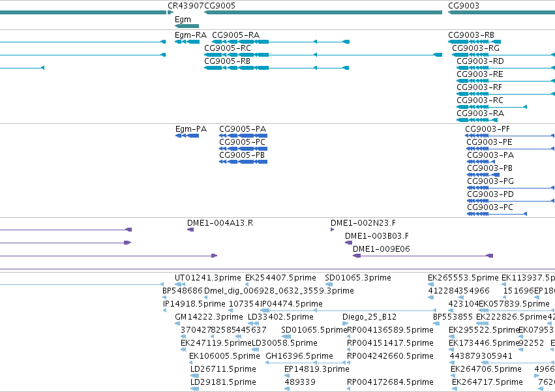Open protein CG9003-PA

point(481,162)
